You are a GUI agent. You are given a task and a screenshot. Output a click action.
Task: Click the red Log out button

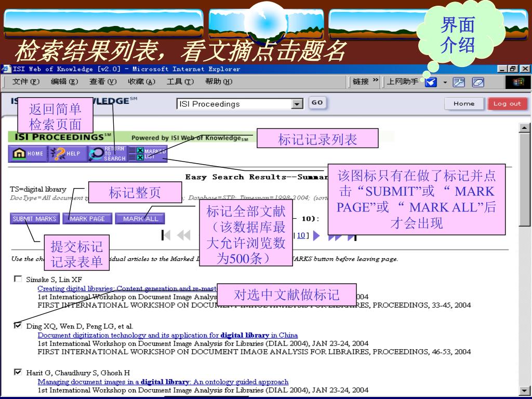[x=507, y=104]
